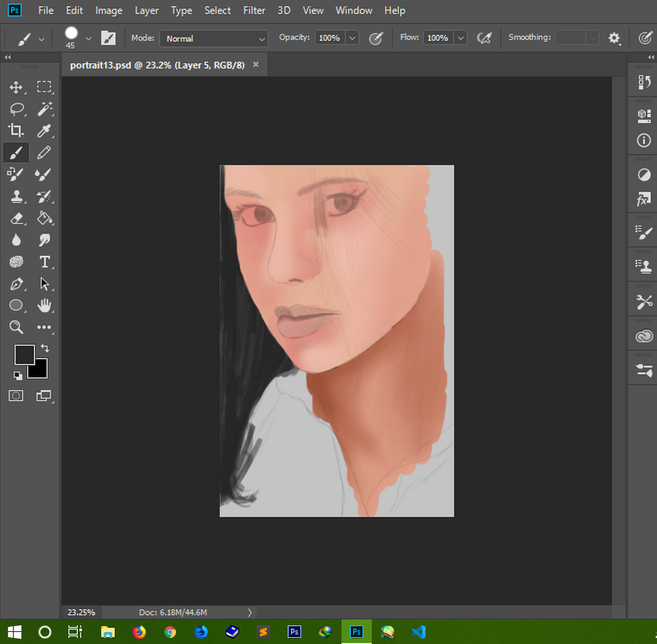Screen dimensions: 657x644
Task: Select the Hand tool
Action: point(44,305)
